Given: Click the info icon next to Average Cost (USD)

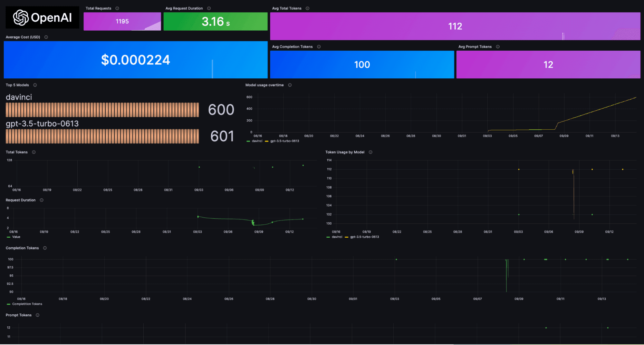Looking at the screenshot, I should coord(46,37).
